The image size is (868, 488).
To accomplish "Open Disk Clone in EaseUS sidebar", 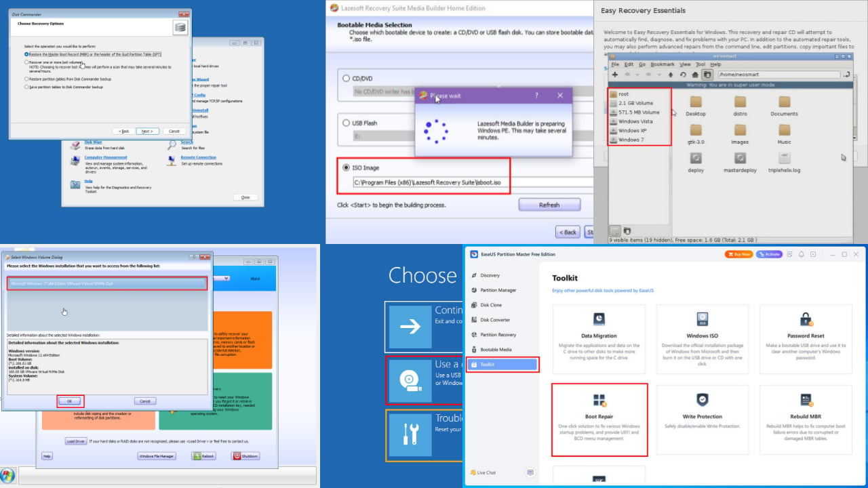I will (x=486, y=305).
